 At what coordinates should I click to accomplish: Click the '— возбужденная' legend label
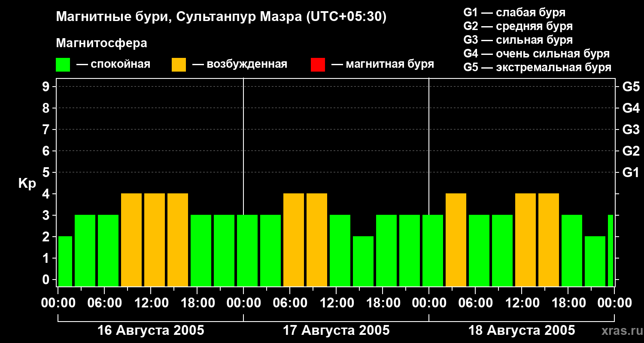tap(240, 65)
